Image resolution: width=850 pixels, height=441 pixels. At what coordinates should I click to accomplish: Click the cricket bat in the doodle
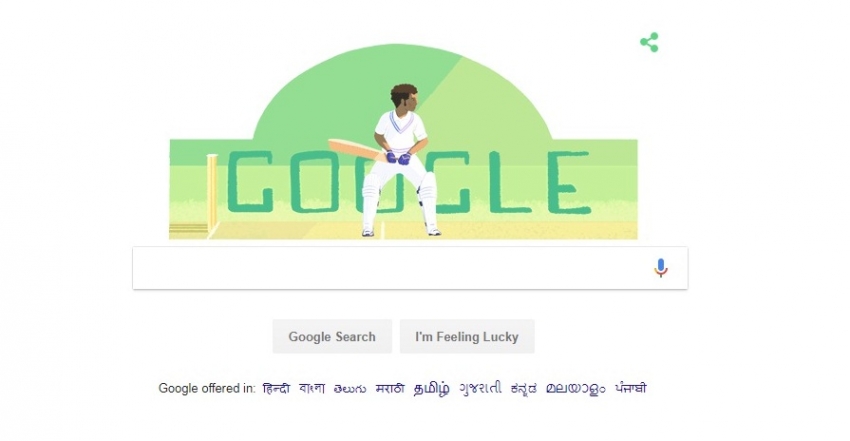point(358,150)
